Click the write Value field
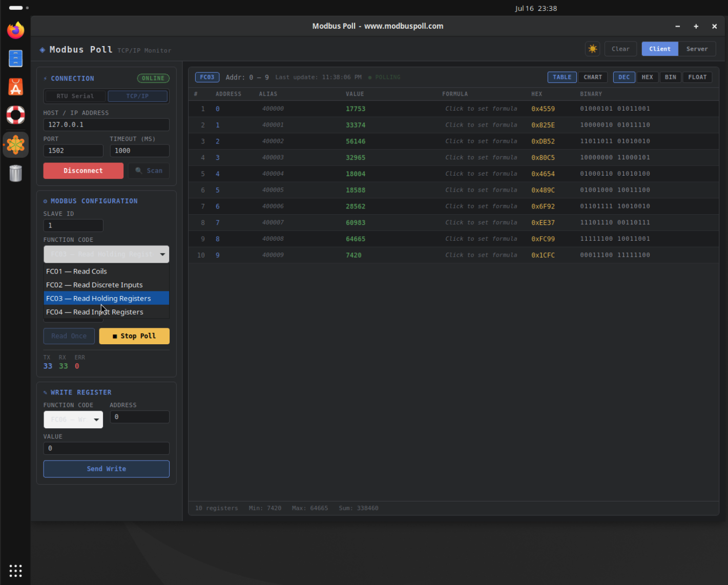 click(x=106, y=448)
